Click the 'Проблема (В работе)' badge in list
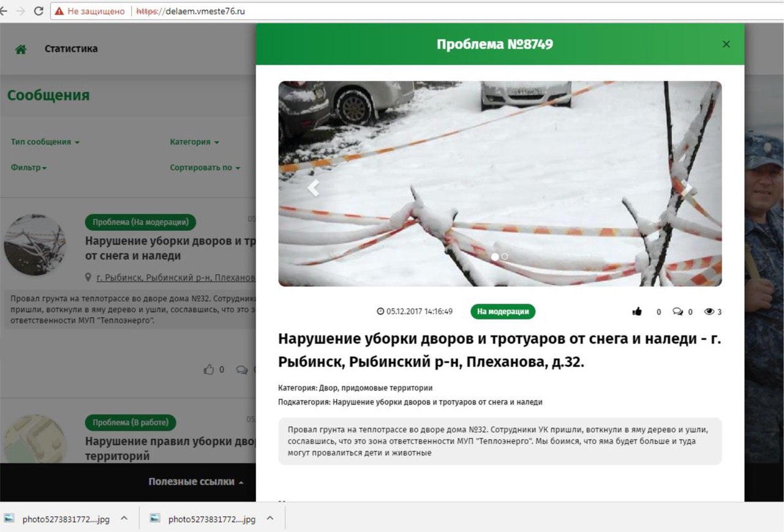The height and width of the screenshot is (532, 784). [130, 422]
